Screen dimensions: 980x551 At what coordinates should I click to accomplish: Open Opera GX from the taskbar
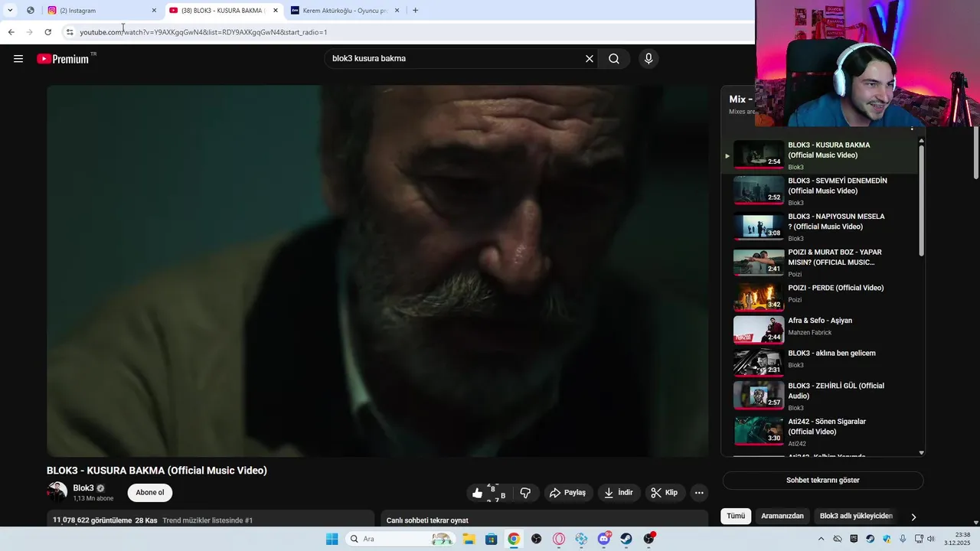coord(559,539)
